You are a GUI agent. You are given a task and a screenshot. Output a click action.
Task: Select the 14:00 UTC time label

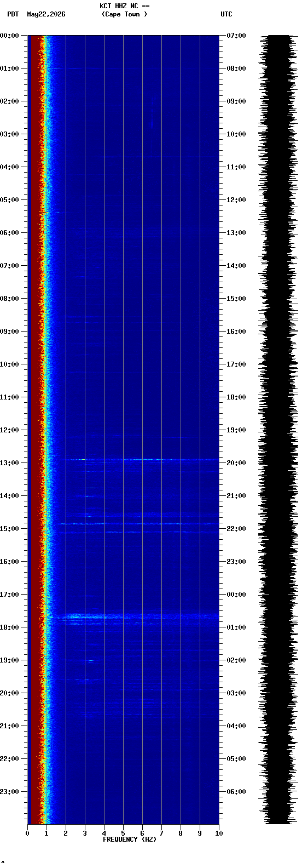pyautogui.click(x=236, y=266)
